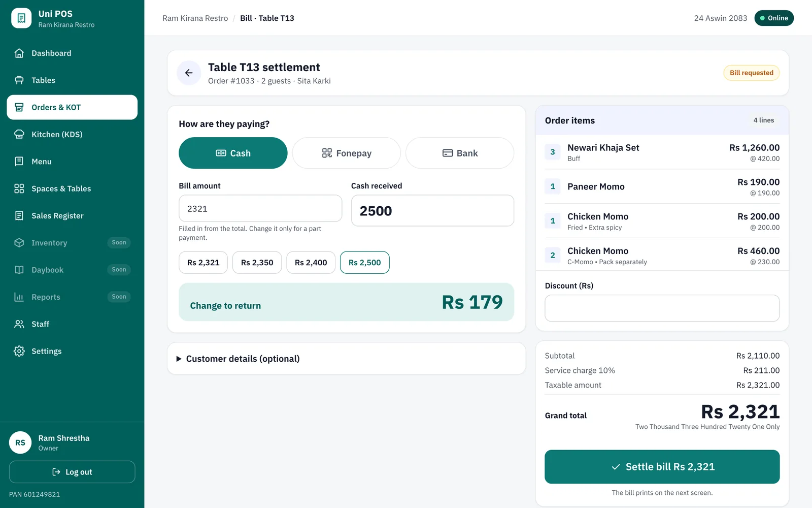Click the Sales Register icon

click(x=19, y=216)
